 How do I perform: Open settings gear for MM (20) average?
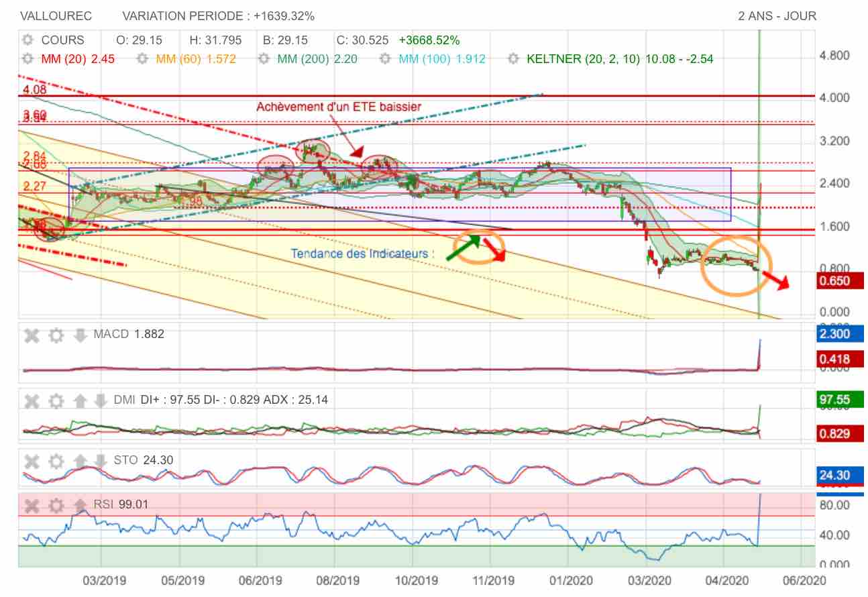pos(28,59)
